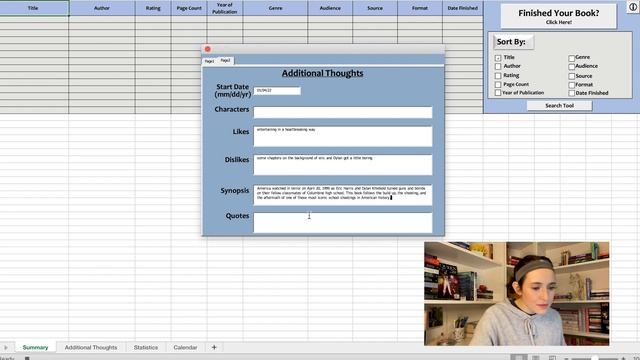Enable the Date Finished sort checkbox
The width and height of the screenshot is (640, 360).
pyautogui.click(x=572, y=93)
